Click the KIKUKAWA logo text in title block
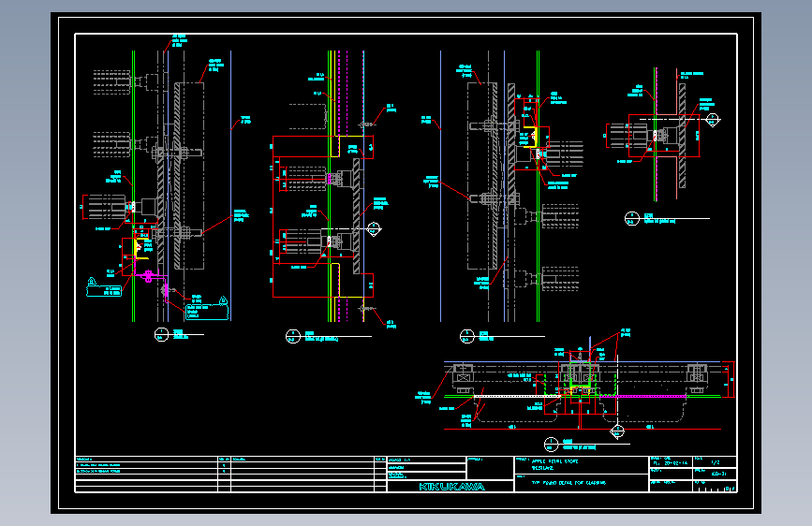Viewport: 812px width, 526px height. [x=451, y=487]
